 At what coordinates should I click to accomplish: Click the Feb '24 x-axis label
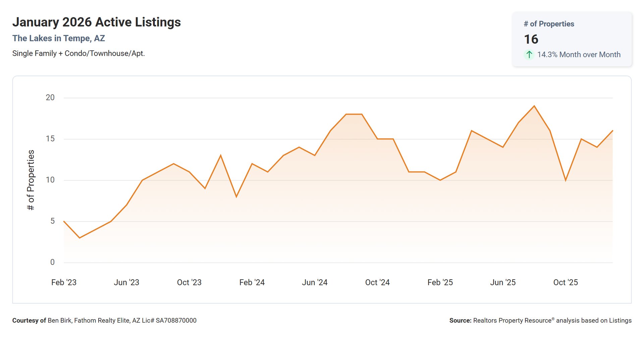click(x=252, y=282)
